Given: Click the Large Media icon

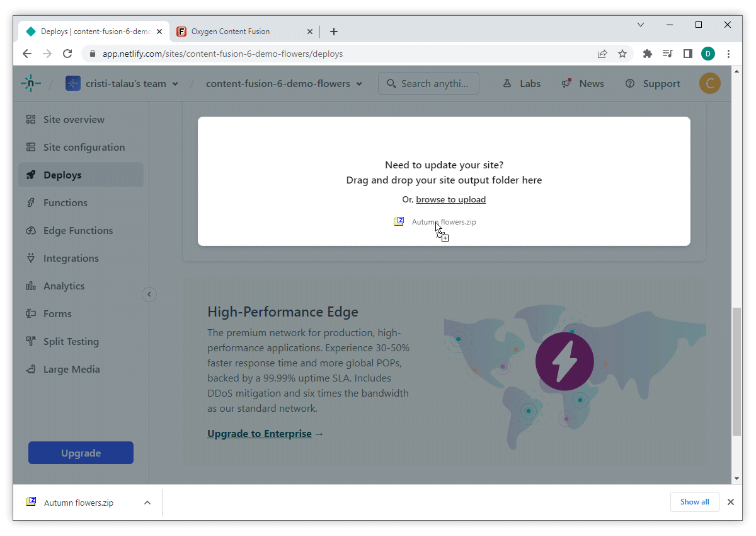Looking at the screenshot, I should click(x=31, y=369).
